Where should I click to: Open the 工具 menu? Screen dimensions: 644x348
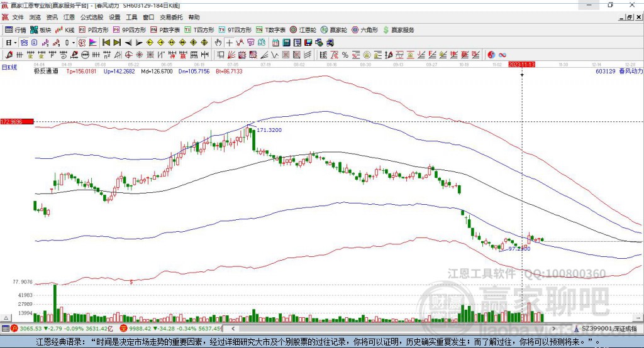pyautogui.click(x=131, y=17)
